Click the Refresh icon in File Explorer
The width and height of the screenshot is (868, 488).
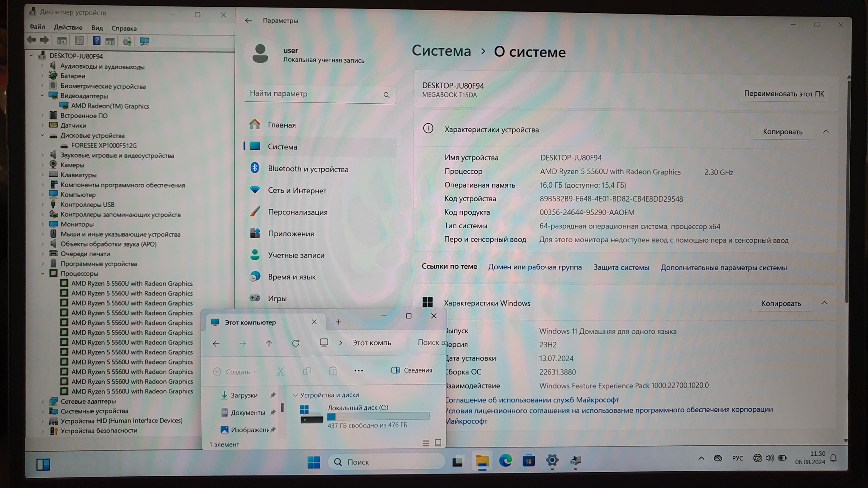tap(295, 343)
